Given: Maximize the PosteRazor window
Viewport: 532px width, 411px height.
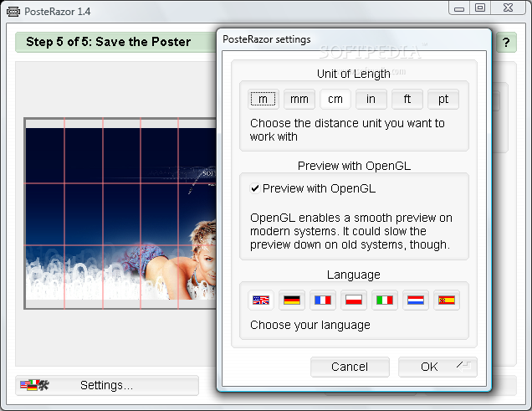Looking at the screenshot, I should coord(480,8).
